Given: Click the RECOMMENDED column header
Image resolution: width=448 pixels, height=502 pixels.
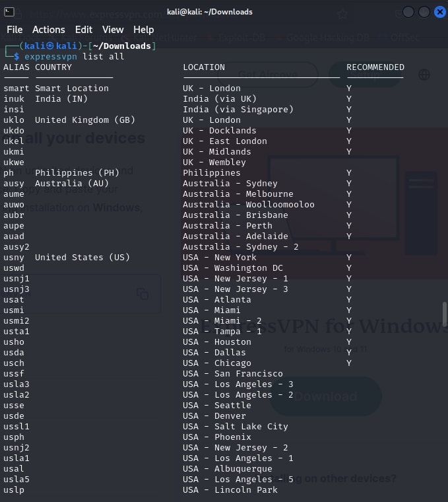Looking at the screenshot, I should (x=375, y=67).
